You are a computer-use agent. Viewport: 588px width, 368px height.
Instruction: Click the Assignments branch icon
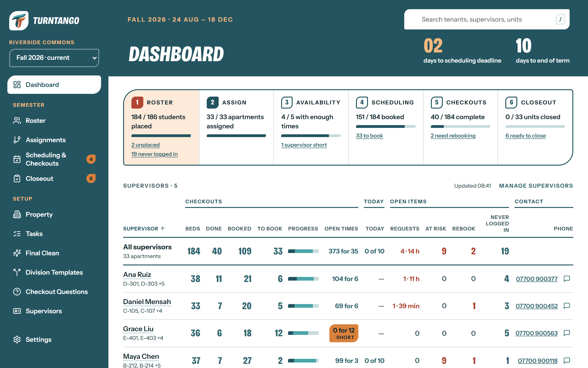17,140
